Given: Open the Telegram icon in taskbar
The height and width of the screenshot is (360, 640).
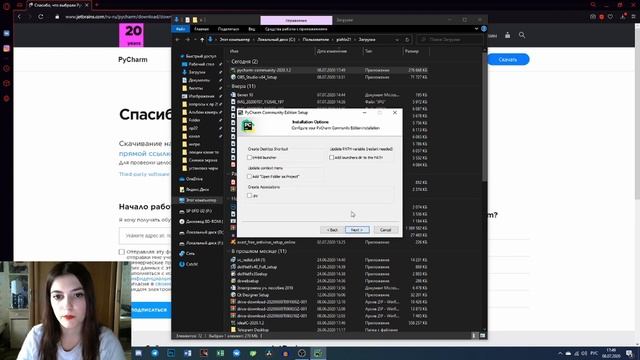Looking at the screenshot, I should pos(155,353).
